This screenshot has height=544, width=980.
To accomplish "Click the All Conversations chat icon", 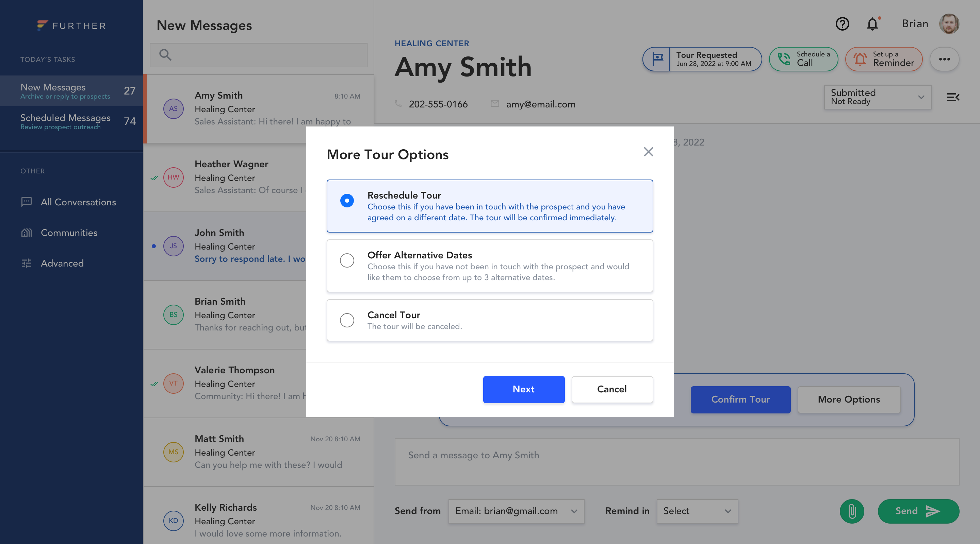I will coord(26,202).
